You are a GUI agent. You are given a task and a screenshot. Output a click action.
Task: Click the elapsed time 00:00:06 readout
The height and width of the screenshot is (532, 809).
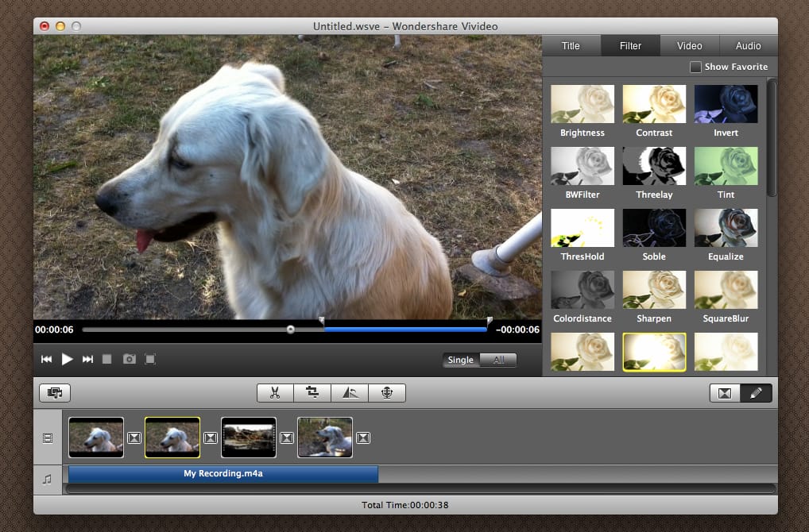click(54, 330)
